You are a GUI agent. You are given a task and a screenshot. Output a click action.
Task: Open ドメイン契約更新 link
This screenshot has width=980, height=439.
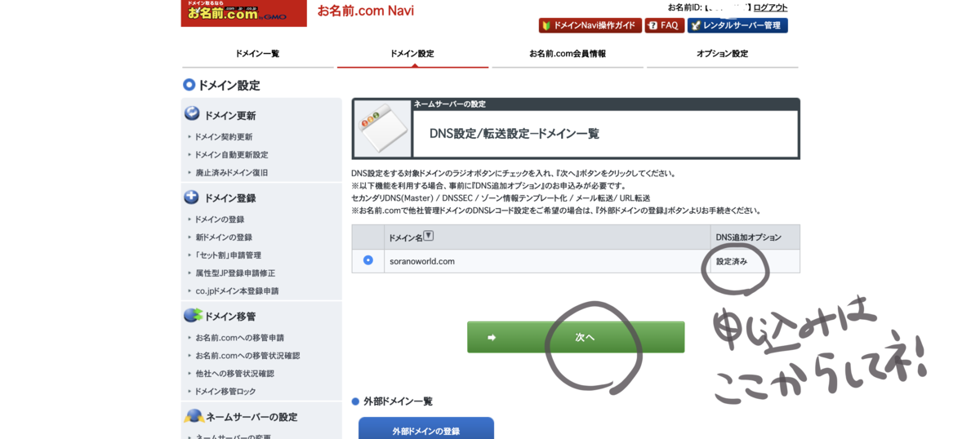point(223,137)
